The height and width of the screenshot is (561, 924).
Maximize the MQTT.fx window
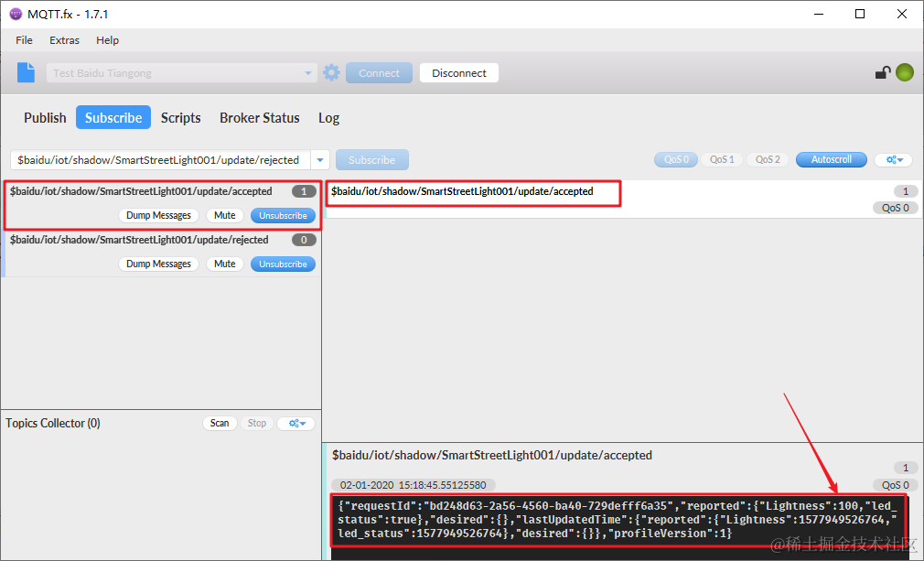pos(860,14)
